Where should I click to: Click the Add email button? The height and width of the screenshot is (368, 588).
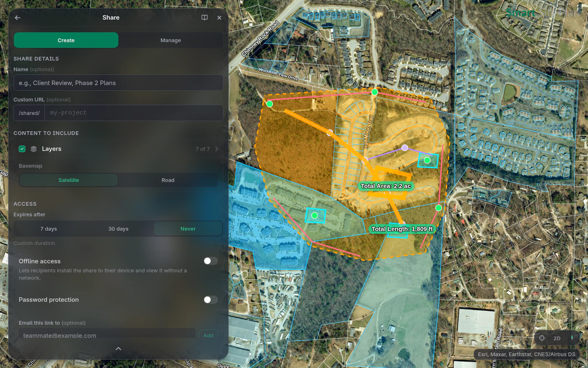[208, 335]
